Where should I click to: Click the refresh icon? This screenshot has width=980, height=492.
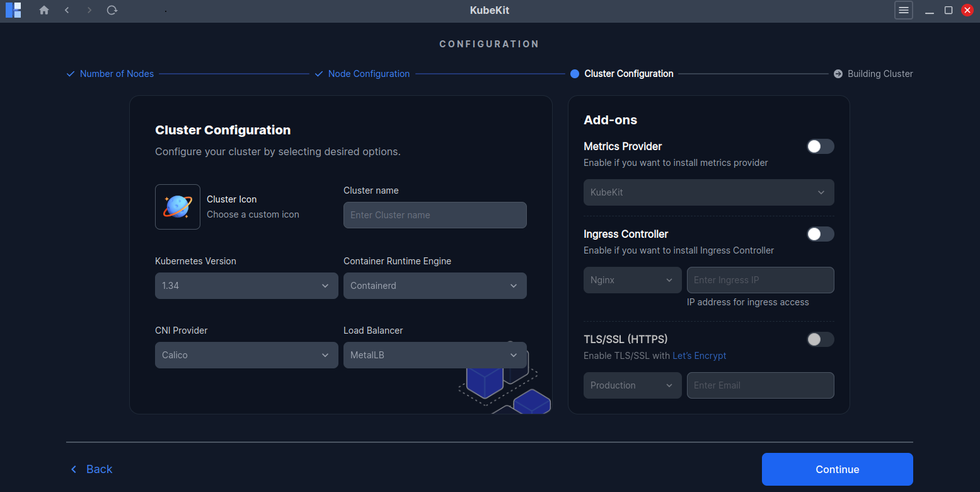coord(112,10)
